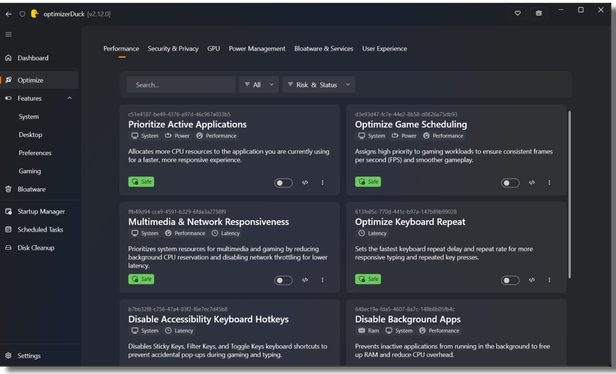Image resolution: width=616 pixels, height=374 pixels.
Task: Switch to User Experience tab
Action: click(x=384, y=49)
